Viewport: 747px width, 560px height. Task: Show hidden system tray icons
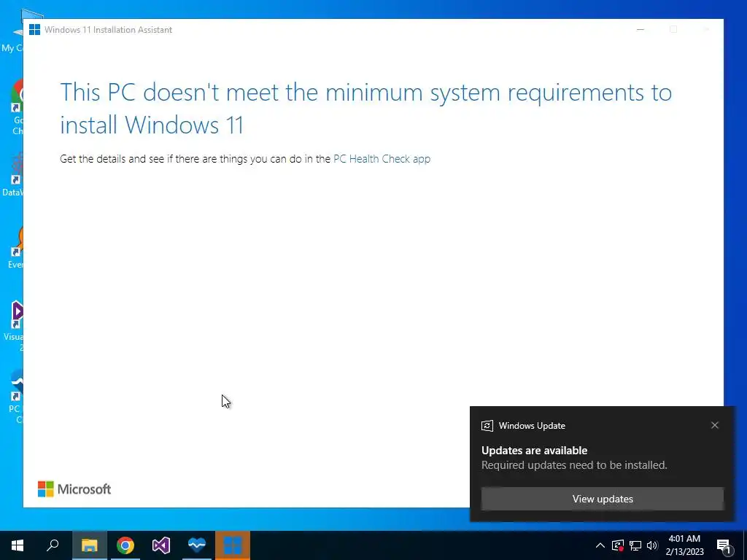pyautogui.click(x=600, y=545)
